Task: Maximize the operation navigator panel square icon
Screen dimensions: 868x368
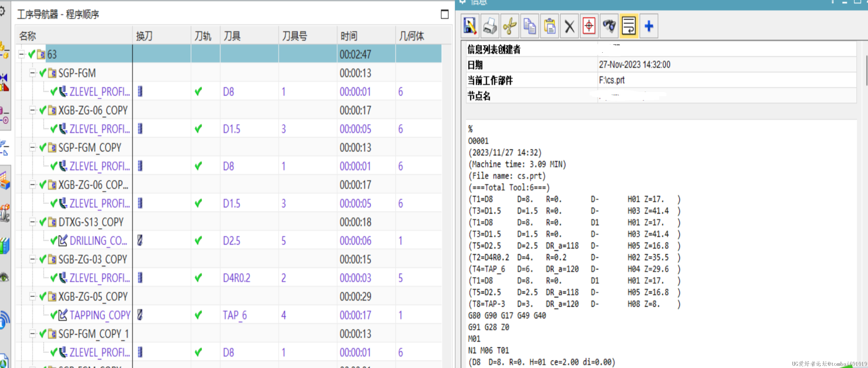Action: tap(445, 14)
